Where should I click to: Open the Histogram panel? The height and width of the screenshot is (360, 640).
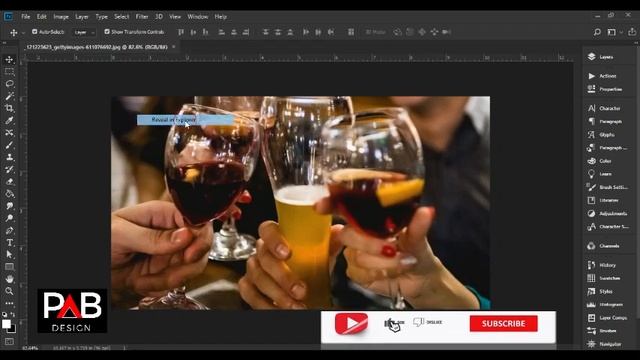tap(605, 304)
